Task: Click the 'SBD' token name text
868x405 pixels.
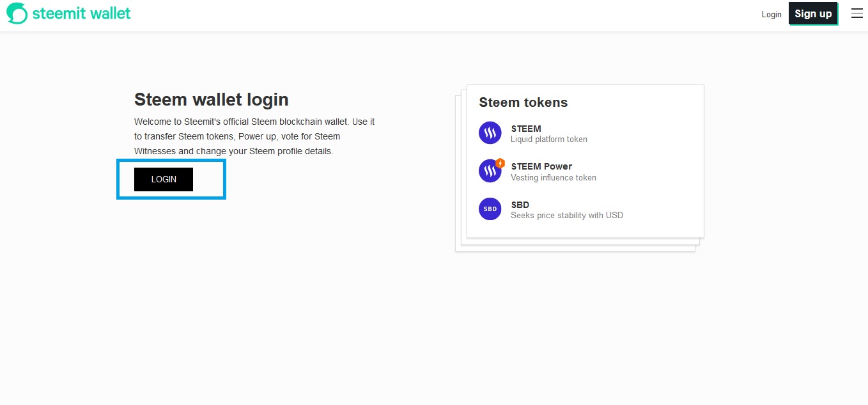Action: point(520,205)
